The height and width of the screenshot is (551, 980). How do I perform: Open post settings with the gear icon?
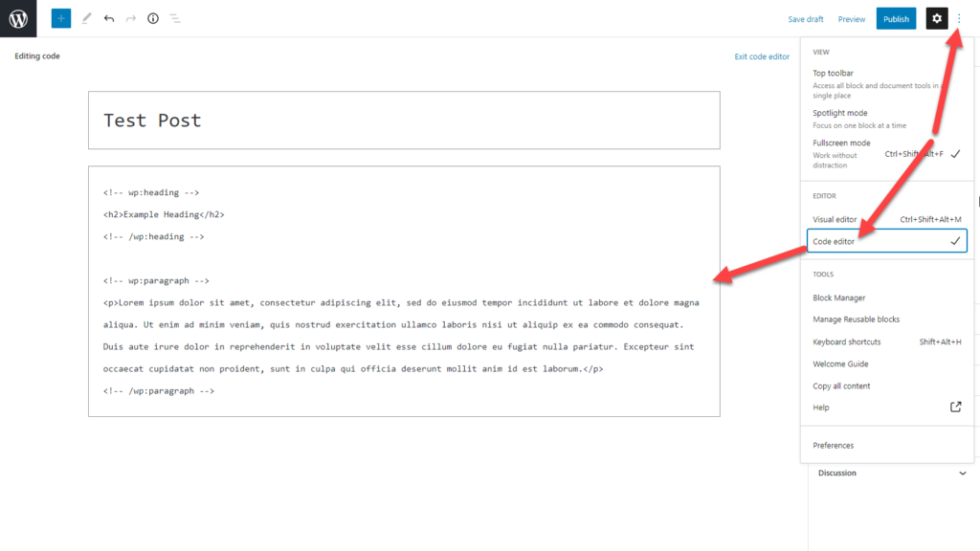(936, 18)
